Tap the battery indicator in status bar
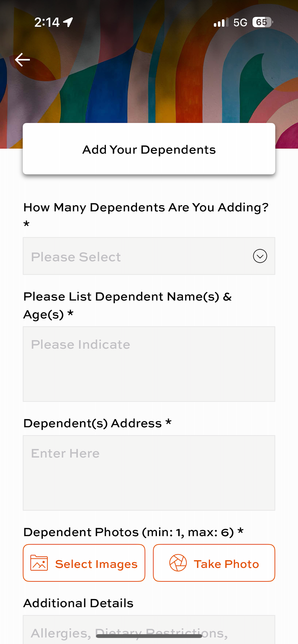The image size is (298, 644). coord(263,22)
